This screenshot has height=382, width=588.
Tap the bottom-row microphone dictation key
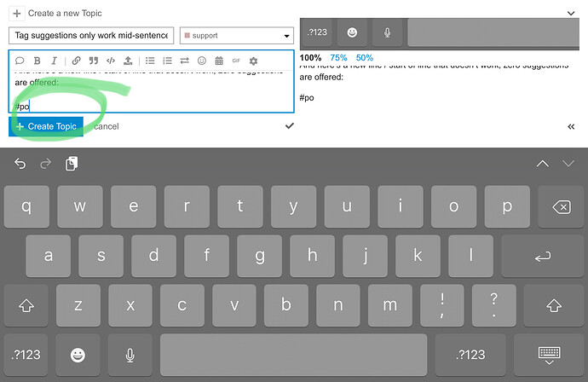pos(130,355)
